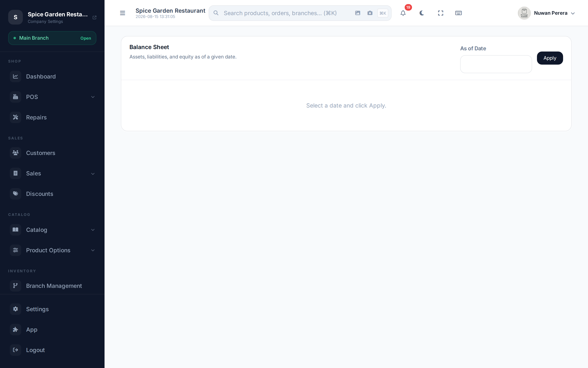Go to the Customers menu item
Screen dimensions: 588x368
click(52, 153)
